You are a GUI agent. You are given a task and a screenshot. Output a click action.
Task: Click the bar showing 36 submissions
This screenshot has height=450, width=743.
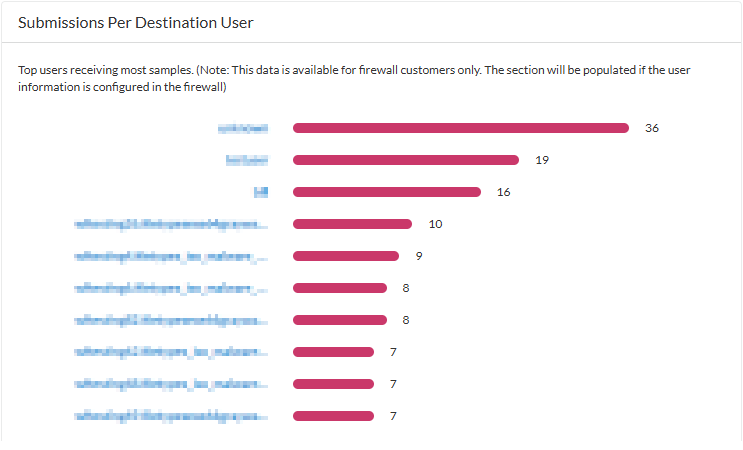460,128
